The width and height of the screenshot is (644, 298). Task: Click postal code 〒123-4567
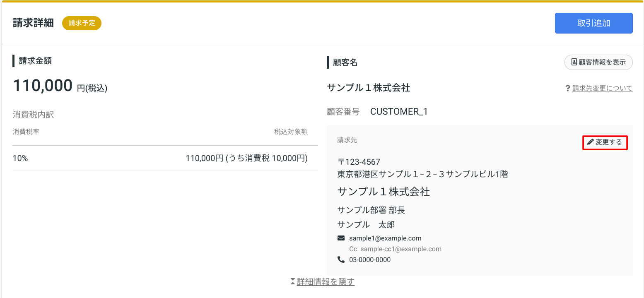pyautogui.click(x=359, y=162)
